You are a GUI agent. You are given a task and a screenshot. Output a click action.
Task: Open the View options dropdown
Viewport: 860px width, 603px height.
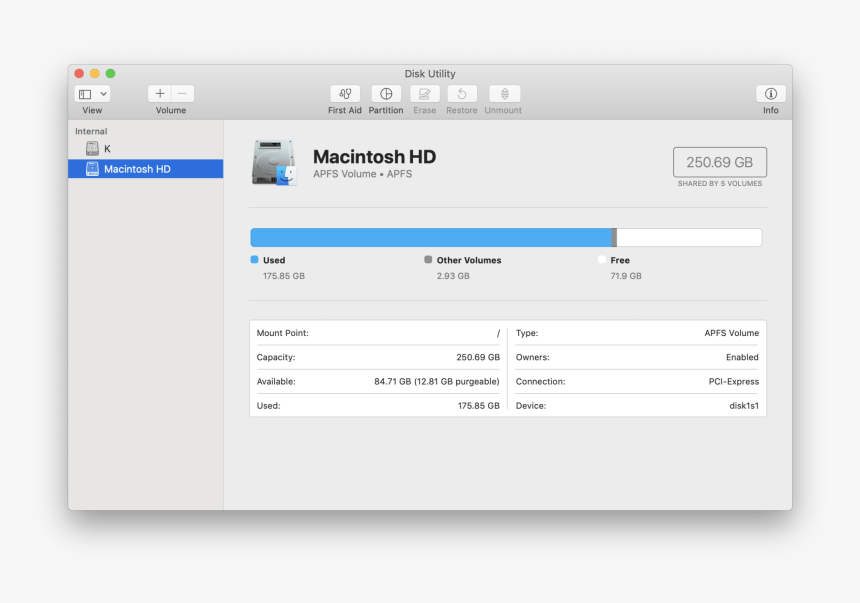pos(91,92)
